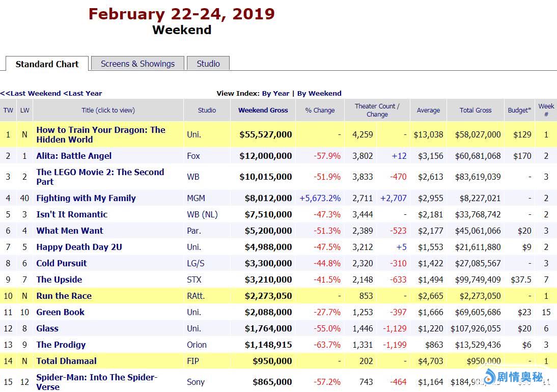The height and width of the screenshot is (392, 557).
Task: Switch to the Screens & Showings tab
Action: point(137,64)
